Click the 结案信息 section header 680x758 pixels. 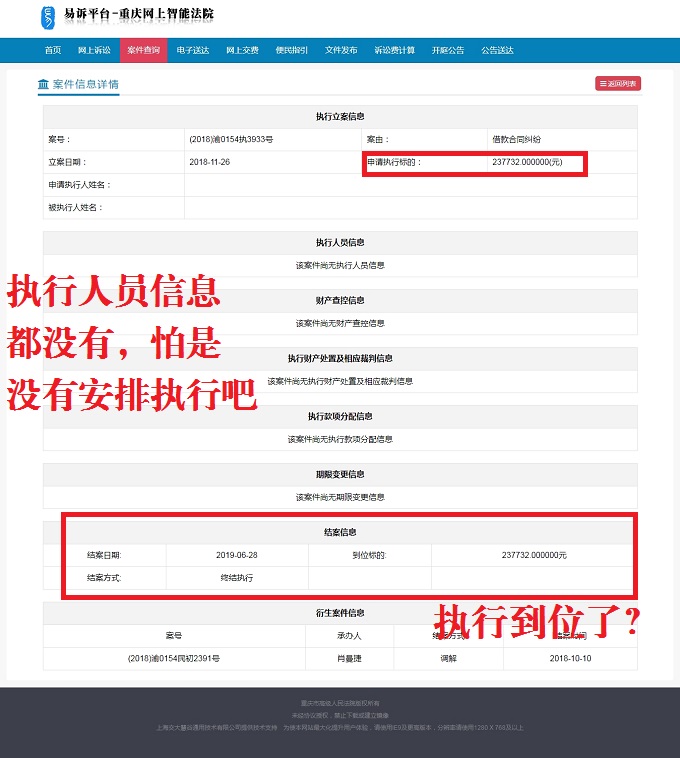(340, 532)
